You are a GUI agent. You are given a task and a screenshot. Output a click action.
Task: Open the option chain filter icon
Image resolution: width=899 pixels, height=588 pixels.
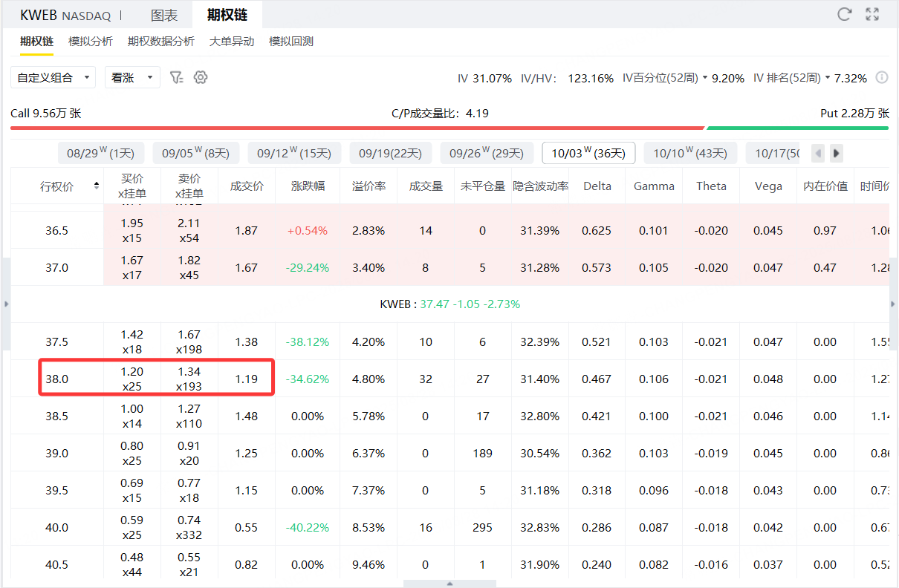pos(176,77)
